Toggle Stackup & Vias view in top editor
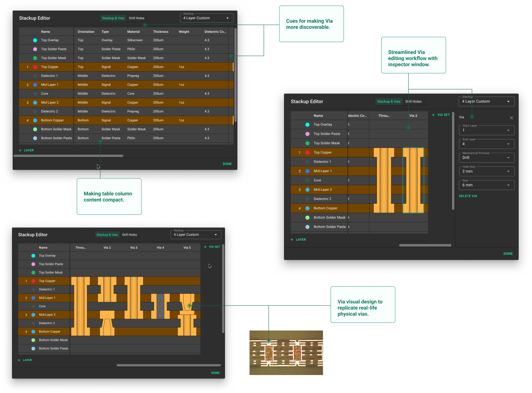The width and height of the screenshot is (532, 393). coord(113,18)
